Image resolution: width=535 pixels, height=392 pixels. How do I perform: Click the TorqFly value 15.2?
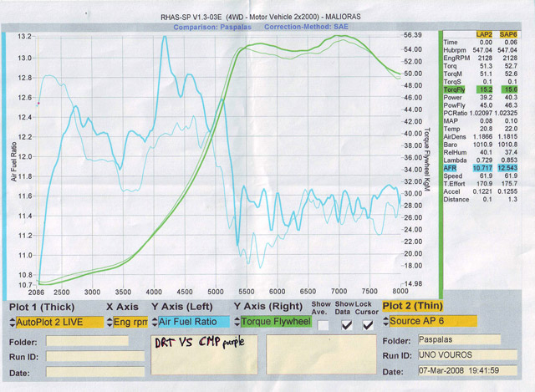click(485, 89)
